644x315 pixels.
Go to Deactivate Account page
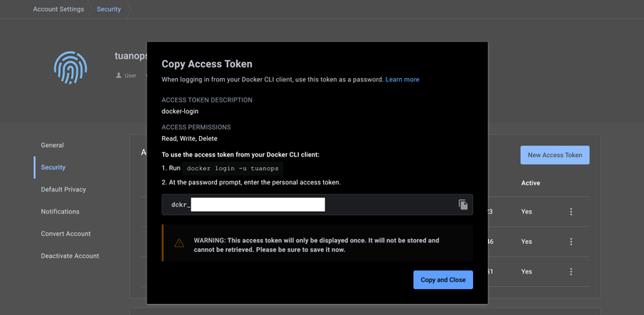(x=69, y=256)
